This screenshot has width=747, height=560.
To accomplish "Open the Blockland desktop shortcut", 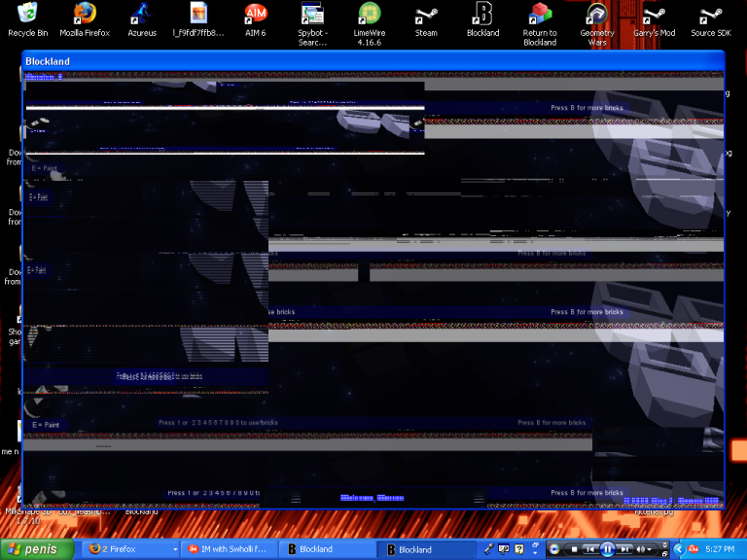I will point(482,20).
